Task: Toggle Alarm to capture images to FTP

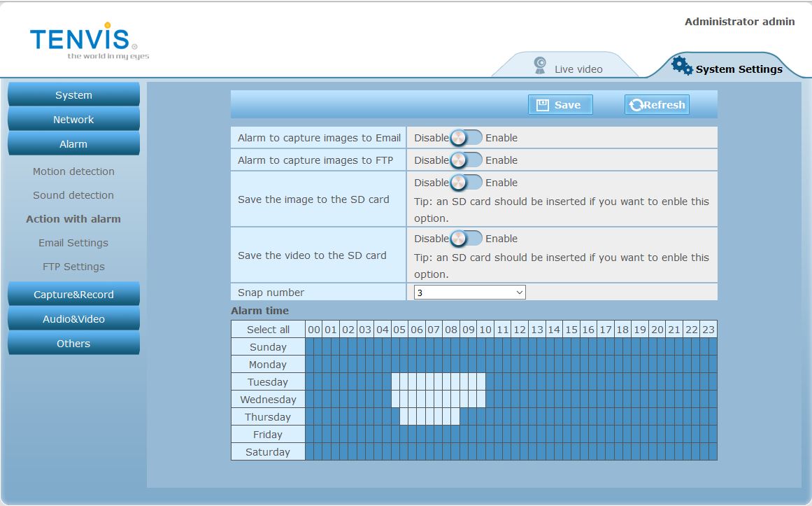Action: (x=466, y=160)
